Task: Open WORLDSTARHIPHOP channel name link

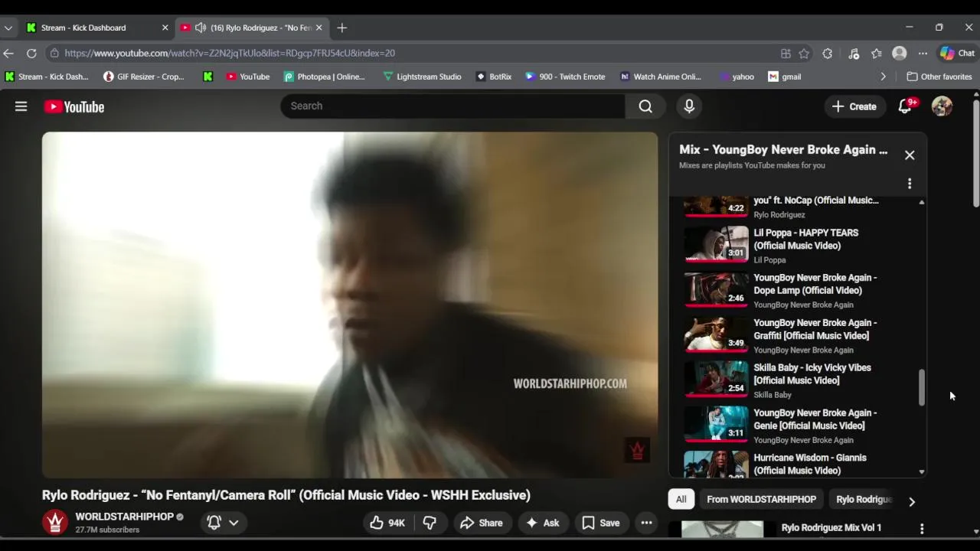Action: [124, 517]
